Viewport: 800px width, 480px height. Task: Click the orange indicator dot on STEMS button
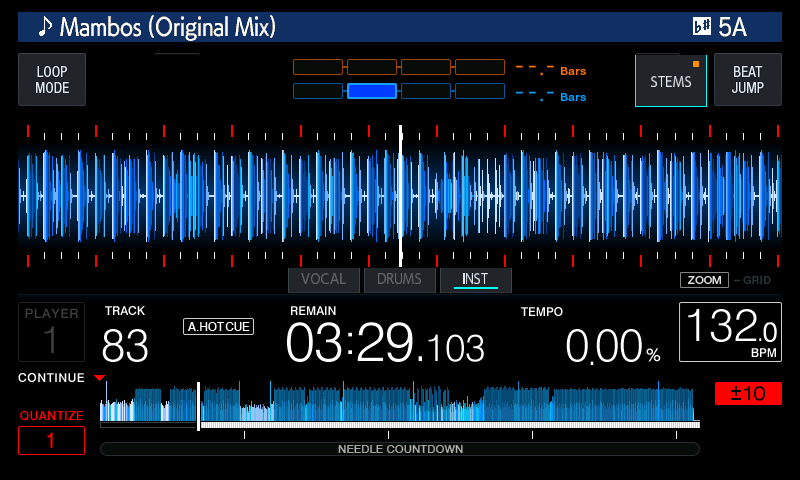[x=696, y=64]
